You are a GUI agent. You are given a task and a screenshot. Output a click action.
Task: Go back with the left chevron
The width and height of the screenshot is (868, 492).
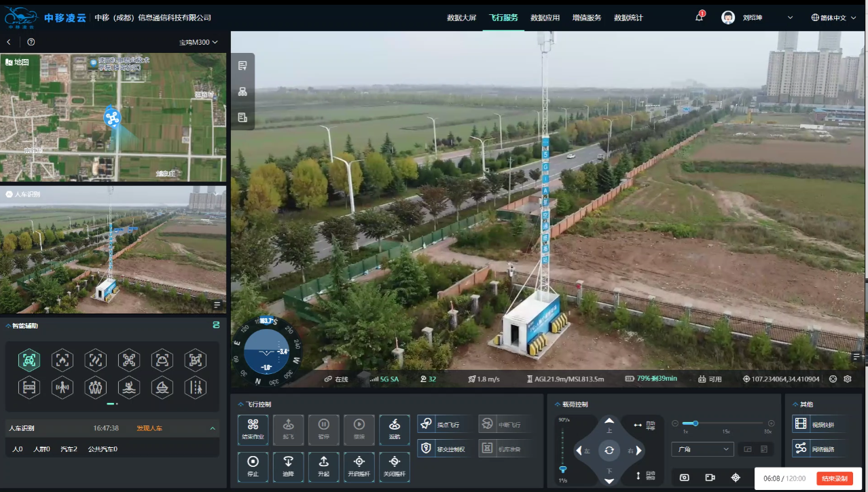[x=9, y=42]
